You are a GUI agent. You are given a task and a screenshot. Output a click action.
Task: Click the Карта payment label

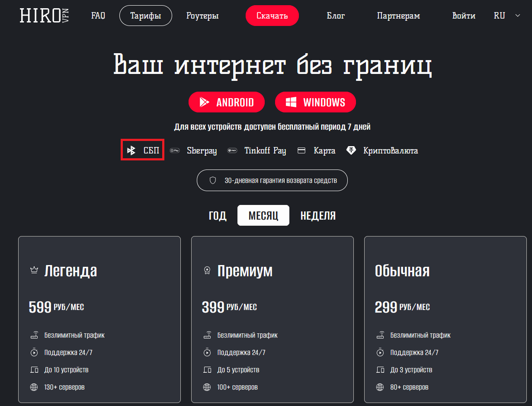coord(324,150)
